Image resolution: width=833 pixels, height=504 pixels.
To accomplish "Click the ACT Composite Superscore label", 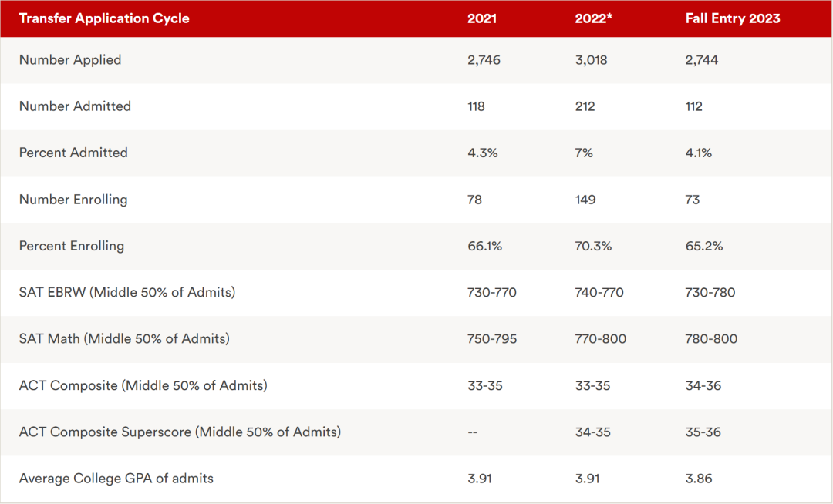I will (180, 432).
